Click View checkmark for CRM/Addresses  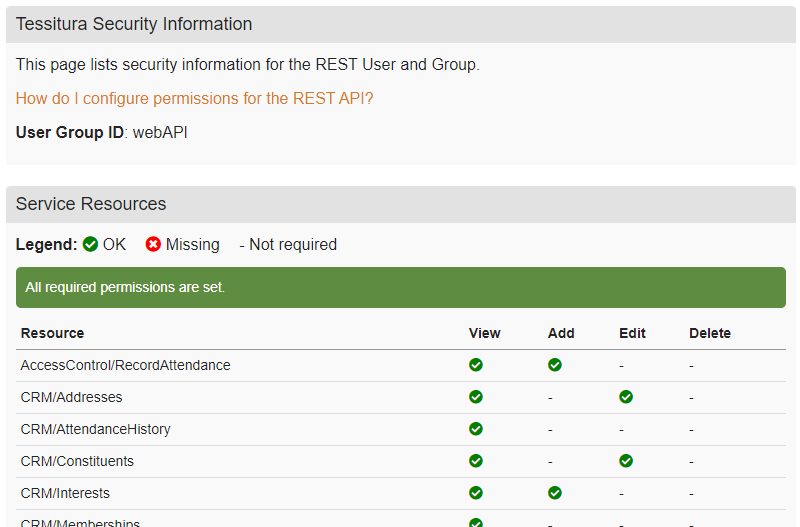click(x=476, y=397)
